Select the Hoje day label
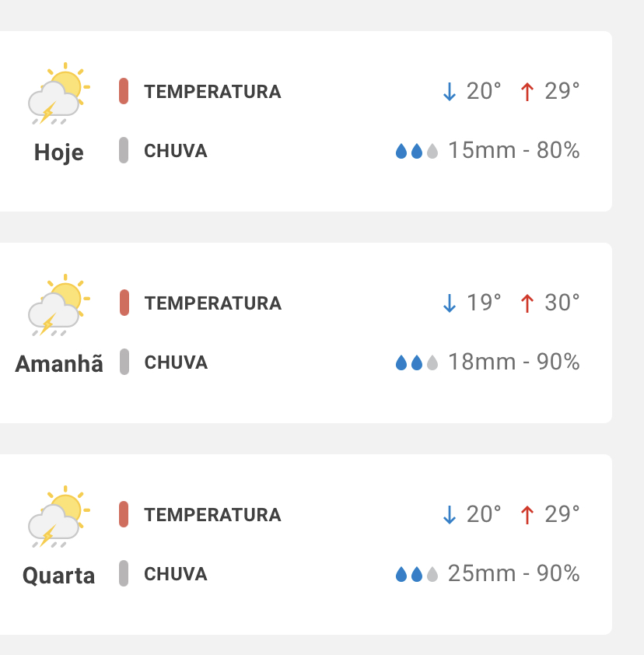The image size is (644, 655). pyautogui.click(x=59, y=152)
